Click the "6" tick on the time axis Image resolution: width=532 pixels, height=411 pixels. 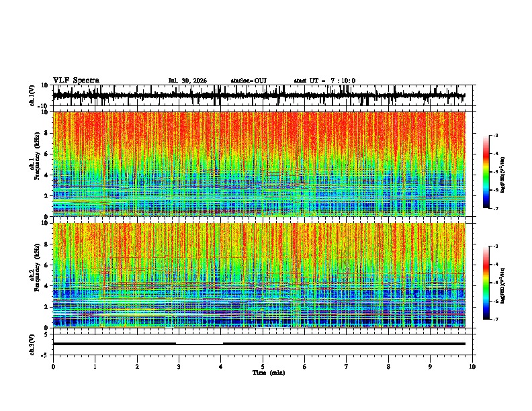(x=304, y=367)
